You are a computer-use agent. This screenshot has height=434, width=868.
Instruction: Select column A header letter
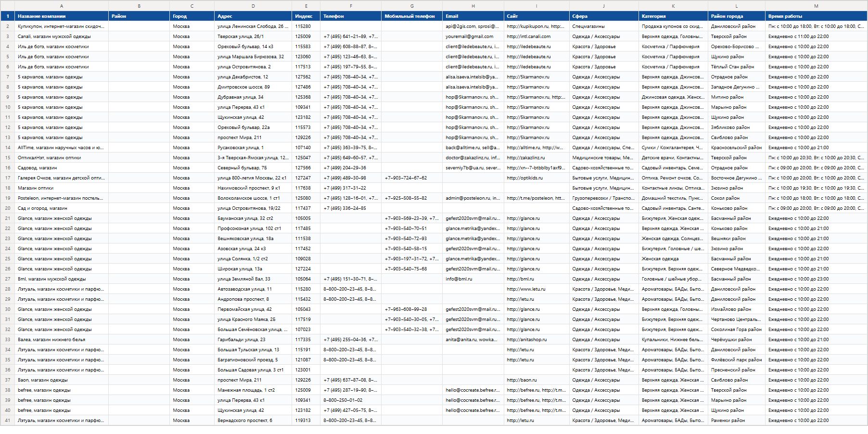tap(62, 6)
